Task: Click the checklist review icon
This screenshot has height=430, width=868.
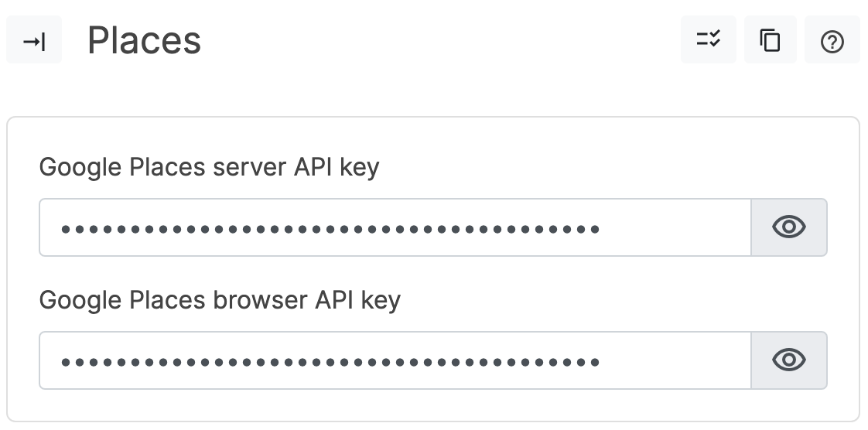Action: click(708, 40)
